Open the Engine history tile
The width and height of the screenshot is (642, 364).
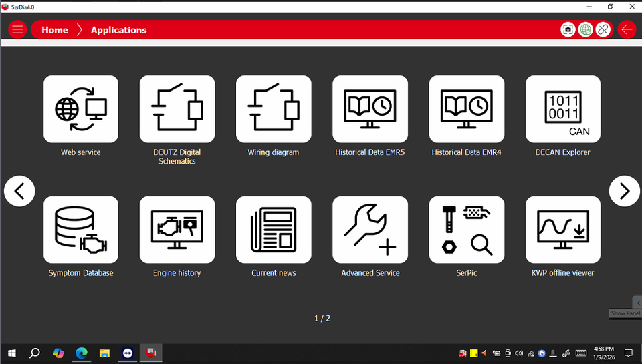177,230
